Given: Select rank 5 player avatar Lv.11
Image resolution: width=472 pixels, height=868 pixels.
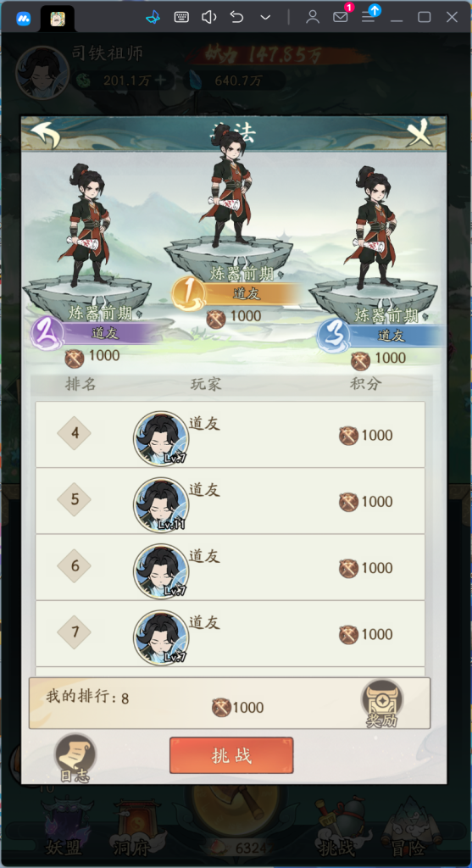Looking at the screenshot, I should (x=161, y=505).
